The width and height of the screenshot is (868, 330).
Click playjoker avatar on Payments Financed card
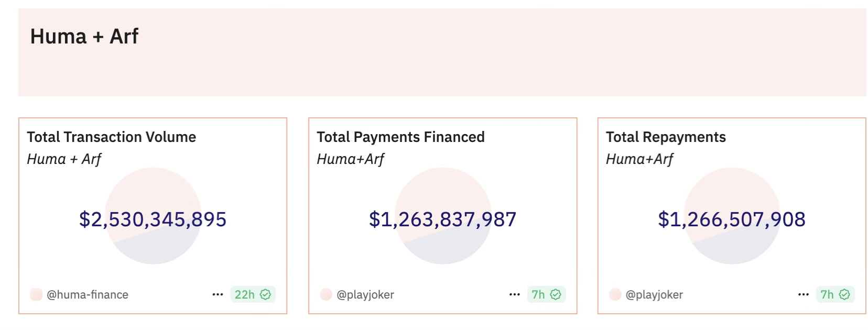[x=326, y=294]
